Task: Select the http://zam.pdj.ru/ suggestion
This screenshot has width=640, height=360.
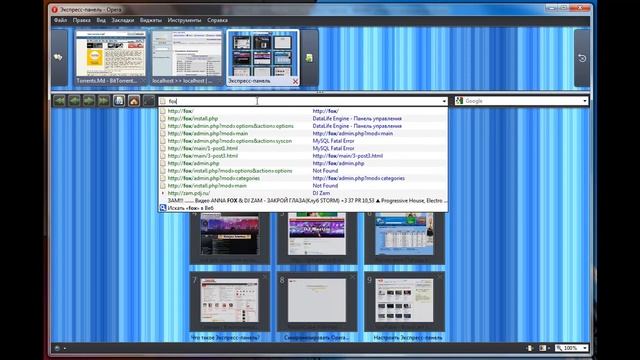Action: [x=303, y=193]
